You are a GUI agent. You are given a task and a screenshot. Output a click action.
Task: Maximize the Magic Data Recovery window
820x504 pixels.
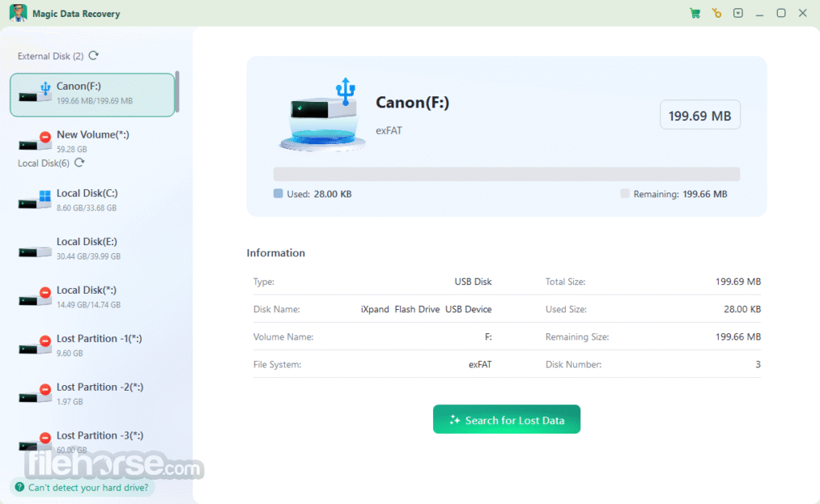click(x=781, y=13)
